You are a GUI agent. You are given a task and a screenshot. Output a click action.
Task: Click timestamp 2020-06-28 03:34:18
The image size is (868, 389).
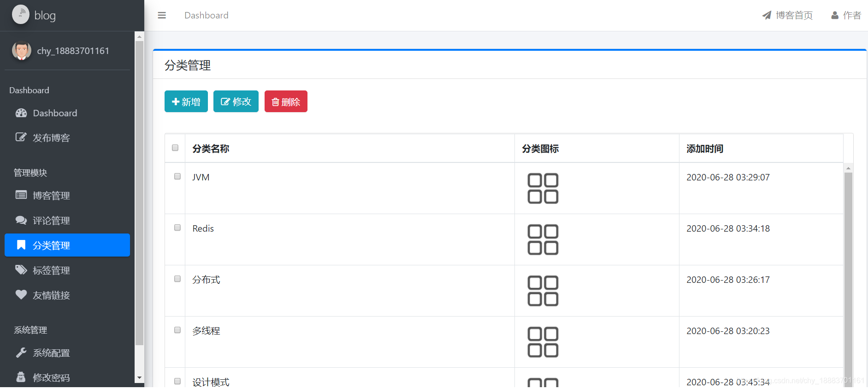pyautogui.click(x=728, y=228)
